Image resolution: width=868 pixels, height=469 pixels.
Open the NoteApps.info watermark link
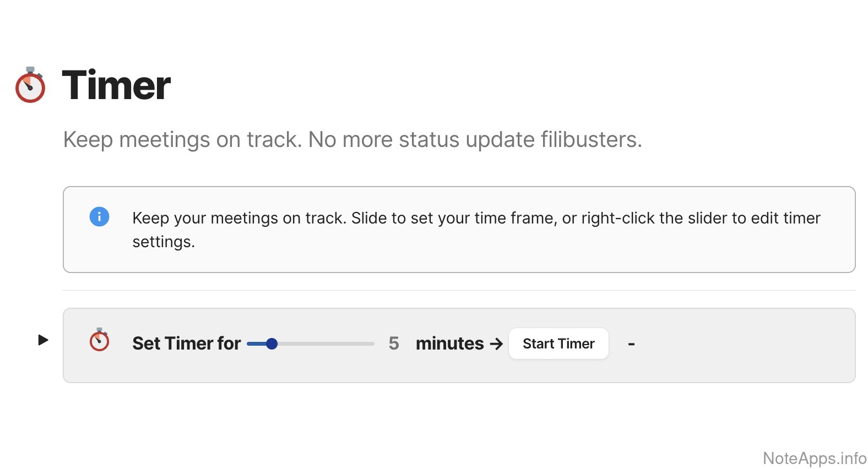pos(814,458)
